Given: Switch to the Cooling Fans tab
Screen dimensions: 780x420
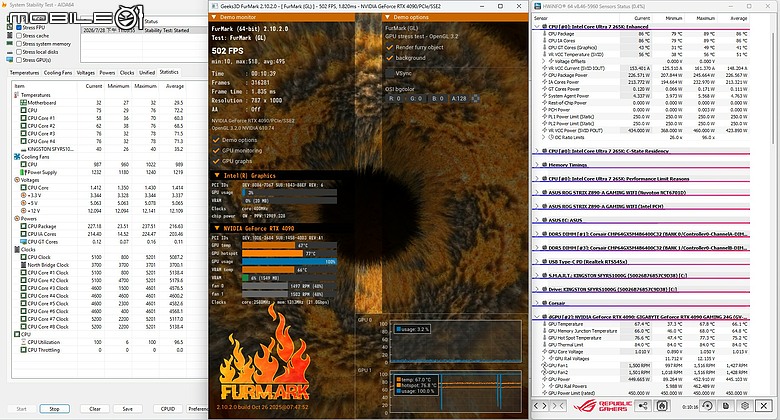Looking at the screenshot, I should 58,73.
